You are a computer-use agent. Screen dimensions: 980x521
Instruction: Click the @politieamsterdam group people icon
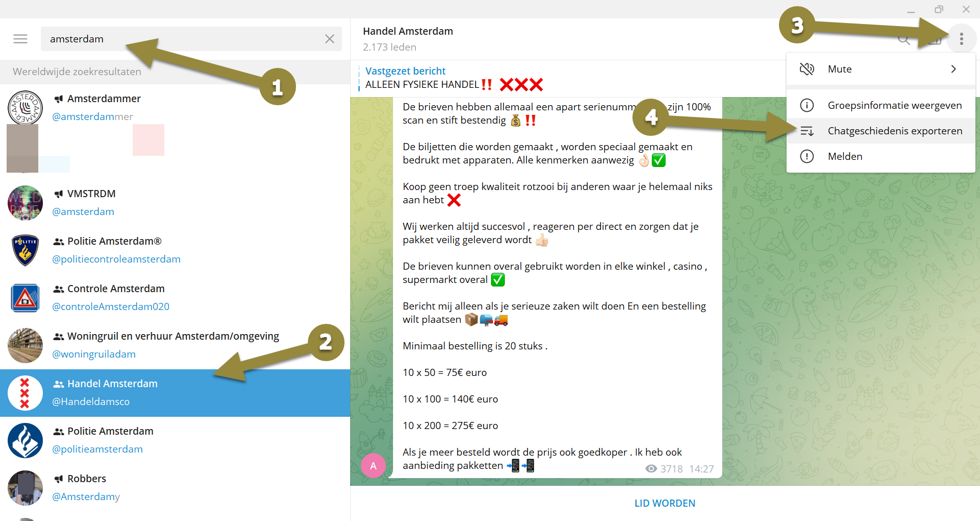[x=59, y=431]
